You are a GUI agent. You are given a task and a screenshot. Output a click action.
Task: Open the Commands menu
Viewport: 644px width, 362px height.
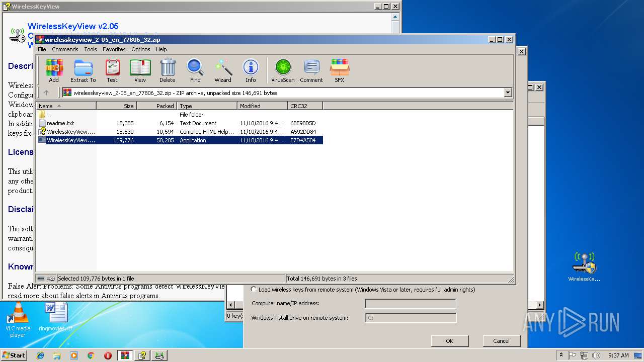pos(65,49)
